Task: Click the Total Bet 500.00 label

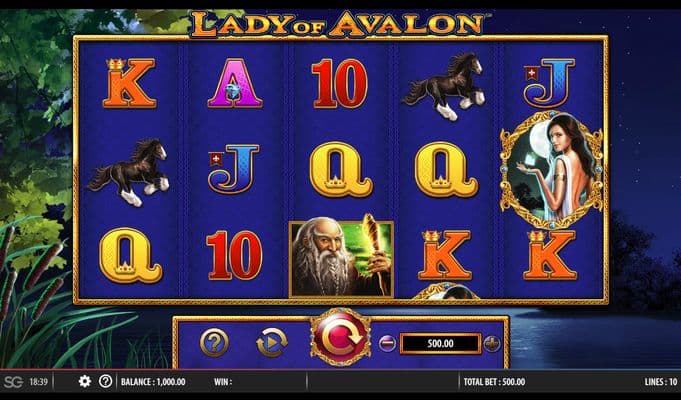Action: (494, 382)
